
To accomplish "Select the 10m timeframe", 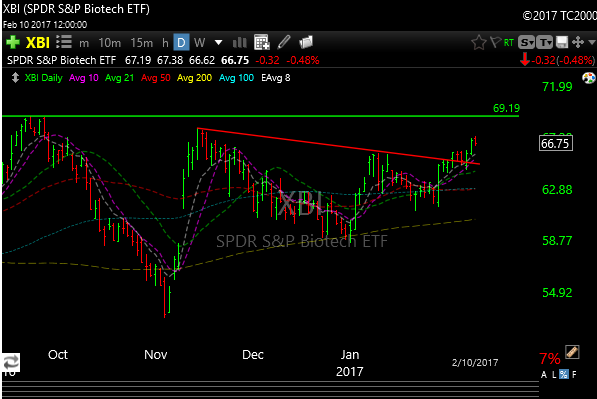I will pyautogui.click(x=110, y=43).
